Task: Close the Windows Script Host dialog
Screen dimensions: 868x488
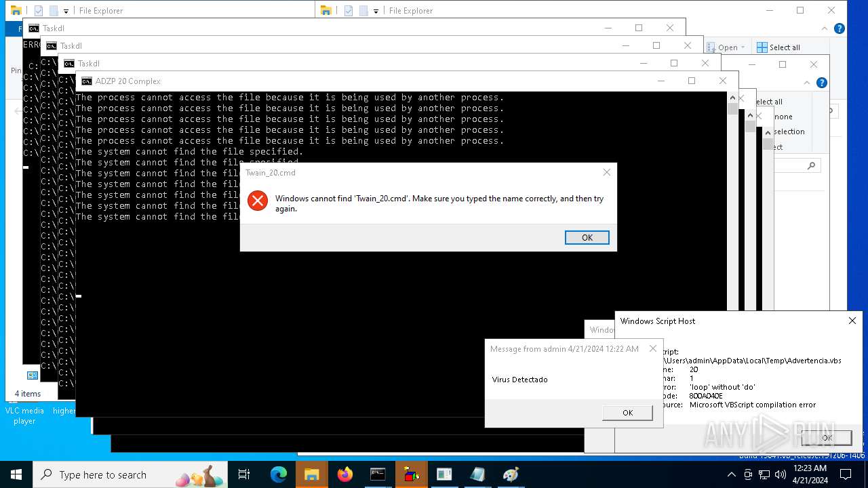Action: [852, 321]
